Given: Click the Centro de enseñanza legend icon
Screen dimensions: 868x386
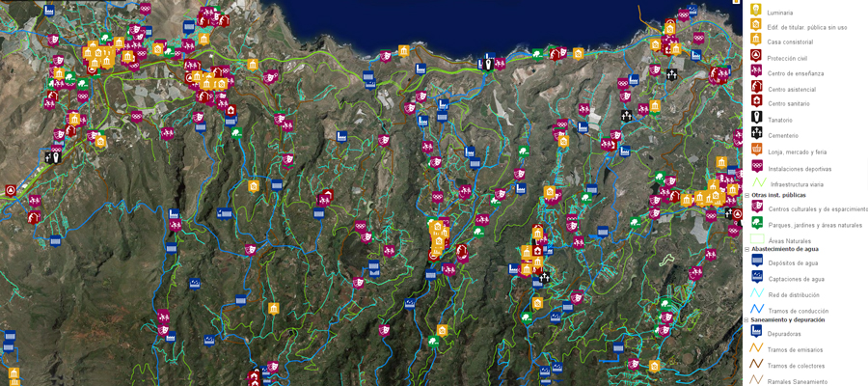Looking at the screenshot, I should point(755,70).
